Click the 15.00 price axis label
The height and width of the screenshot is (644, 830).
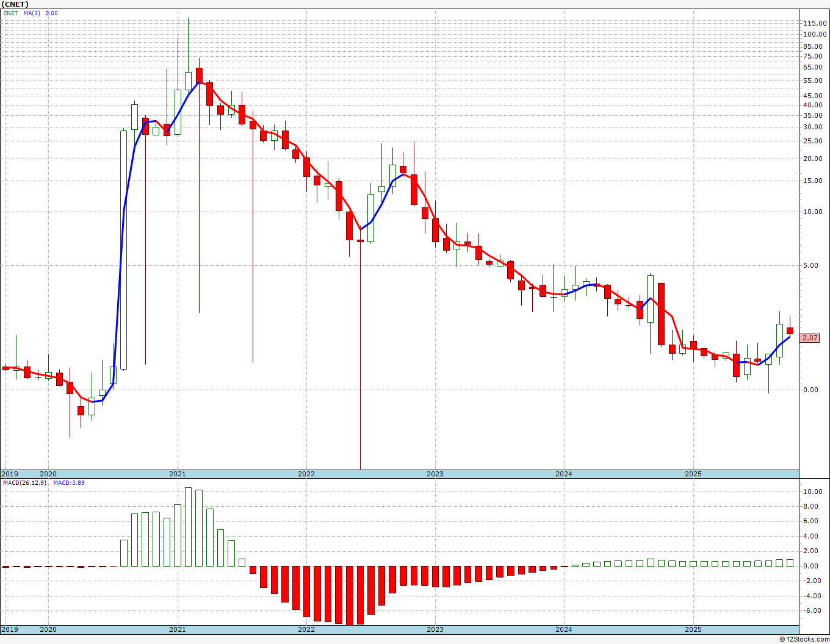[x=812, y=181]
